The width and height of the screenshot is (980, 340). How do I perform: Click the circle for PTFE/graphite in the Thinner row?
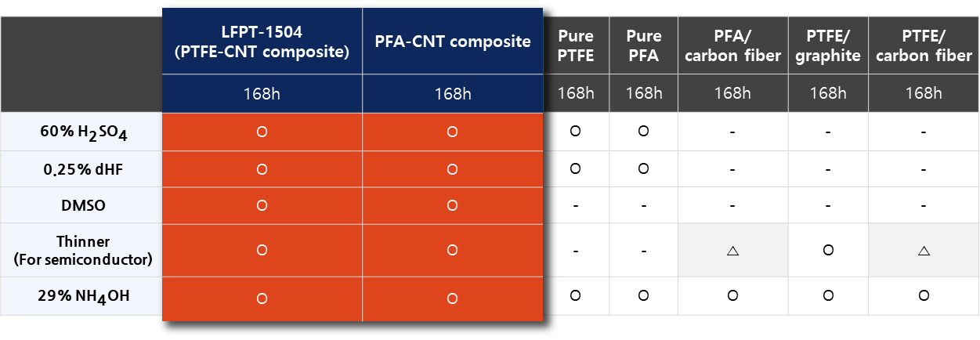click(x=828, y=251)
